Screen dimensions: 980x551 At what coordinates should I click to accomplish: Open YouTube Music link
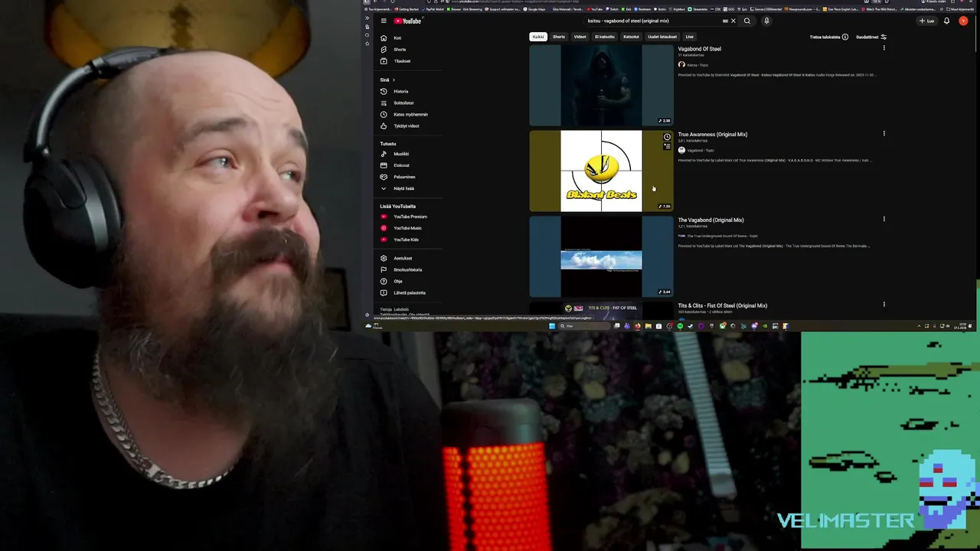(407, 228)
